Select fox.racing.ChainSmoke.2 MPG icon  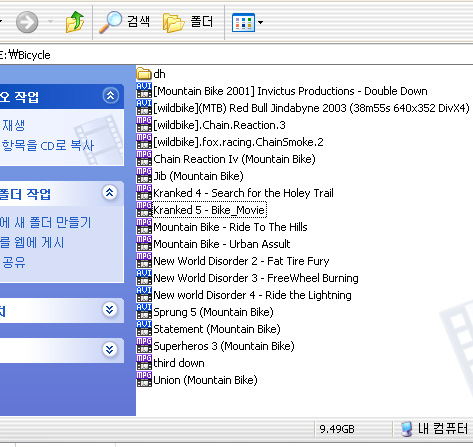[144, 142]
